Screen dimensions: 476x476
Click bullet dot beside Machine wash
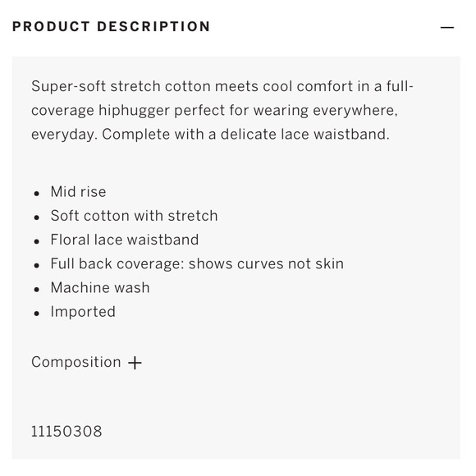tap(37, 290)
